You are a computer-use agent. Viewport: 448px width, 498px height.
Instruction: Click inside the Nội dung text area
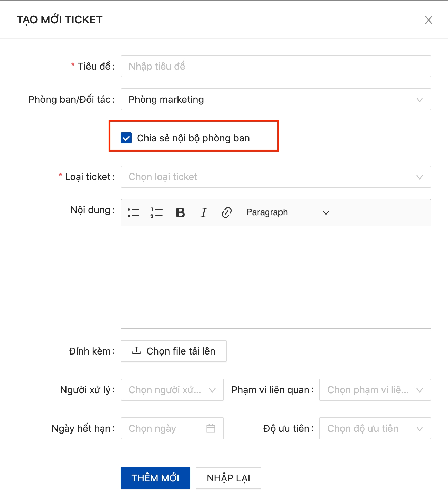point(276,277)
